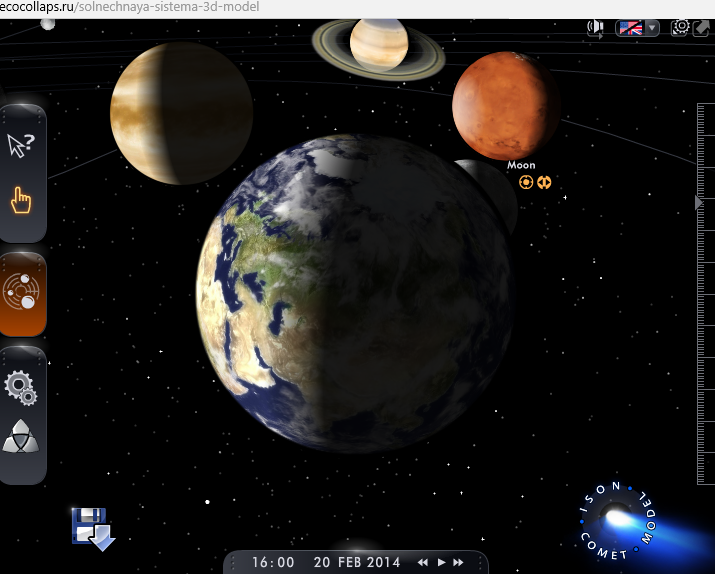715x574 pixels.
Task: Open the gears settings panel
Action: point(21,387)
